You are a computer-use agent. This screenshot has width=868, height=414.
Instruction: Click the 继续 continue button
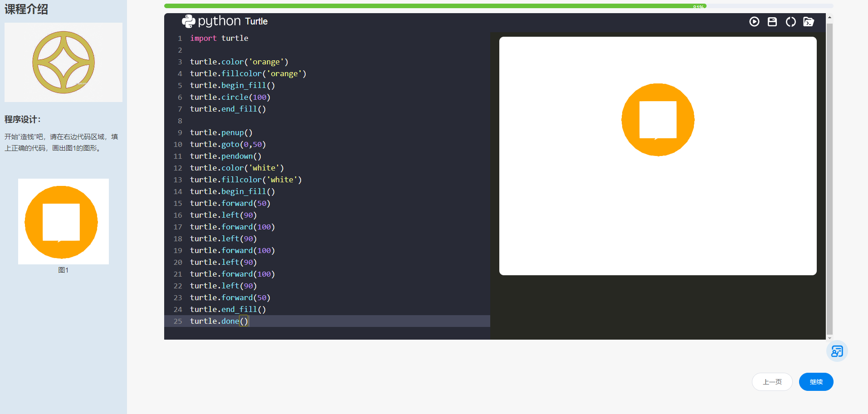pyautogui.click(x=816, y=382)
